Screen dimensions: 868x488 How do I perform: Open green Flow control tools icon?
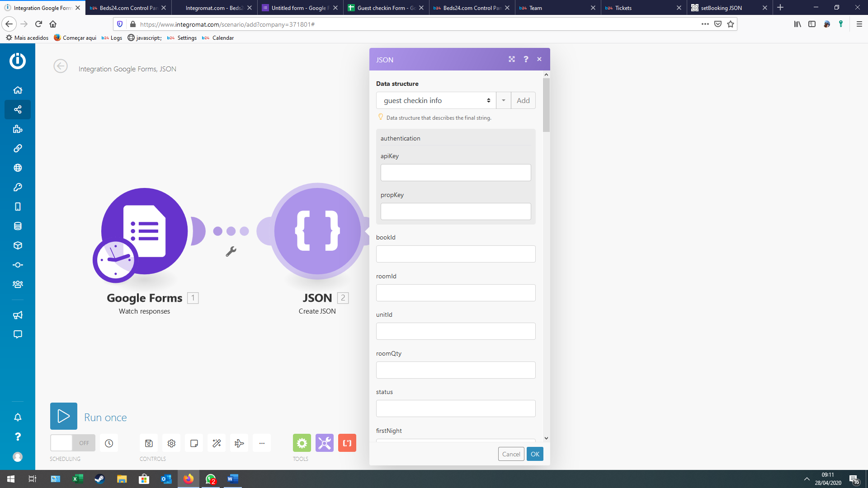pos(302,443)
